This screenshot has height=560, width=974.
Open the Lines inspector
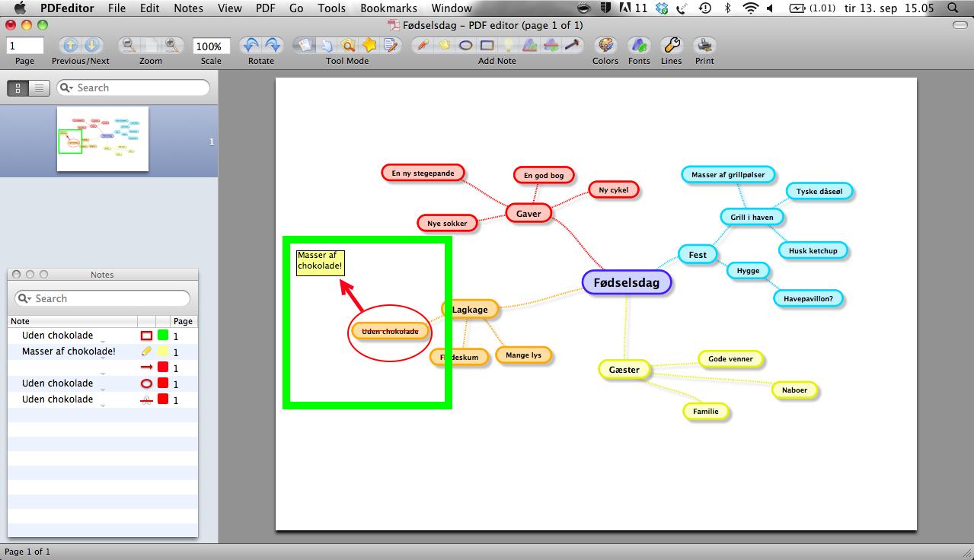671,46
